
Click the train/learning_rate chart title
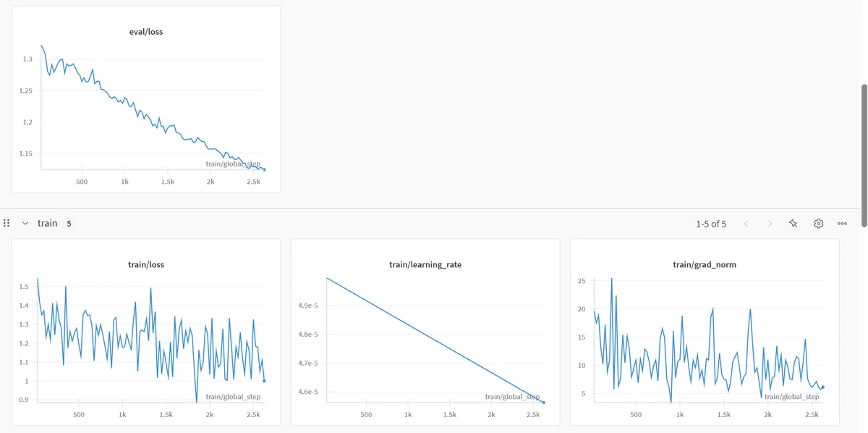pyautogui.click(x=425, y=265)
